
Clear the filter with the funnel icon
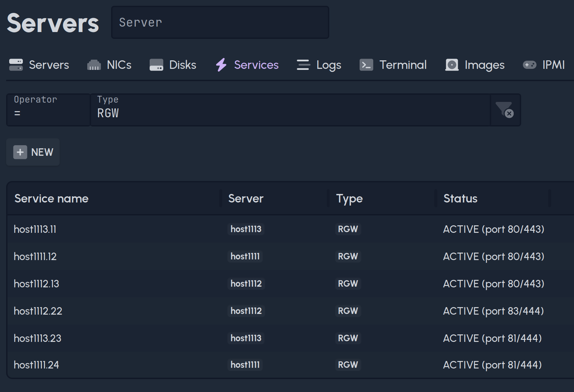tap(505, 110)
